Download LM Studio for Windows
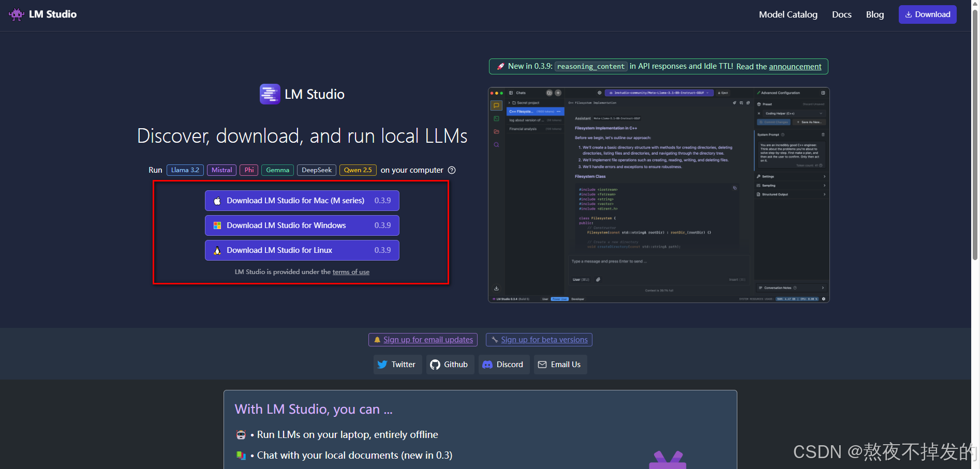980x469 pixels. click(302, 225)
